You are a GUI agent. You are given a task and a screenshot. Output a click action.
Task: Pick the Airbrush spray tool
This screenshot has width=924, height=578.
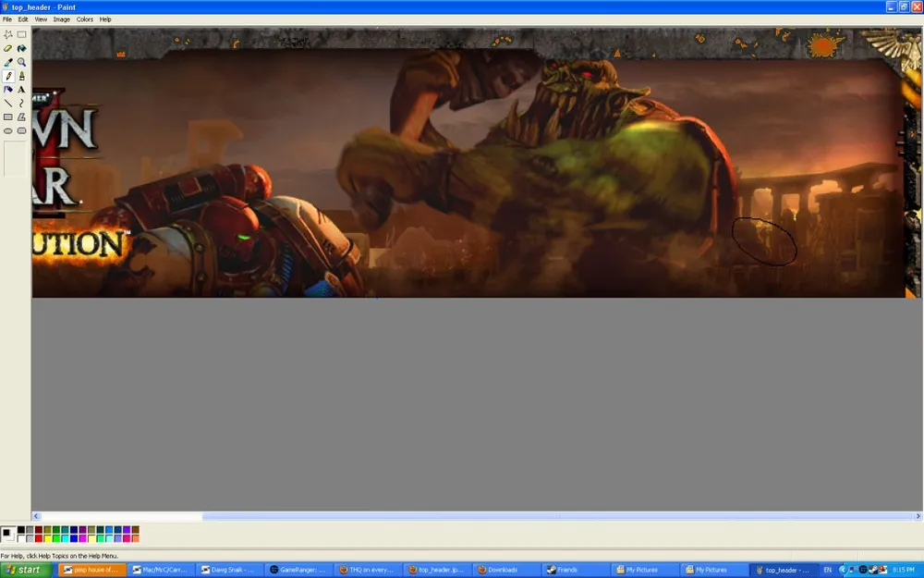click(8, 90)
